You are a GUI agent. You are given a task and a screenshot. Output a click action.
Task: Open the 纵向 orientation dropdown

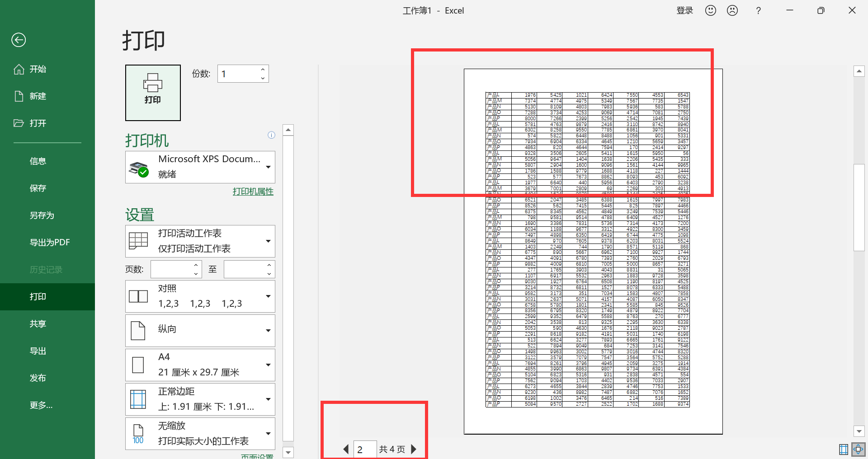coord(200,331)
